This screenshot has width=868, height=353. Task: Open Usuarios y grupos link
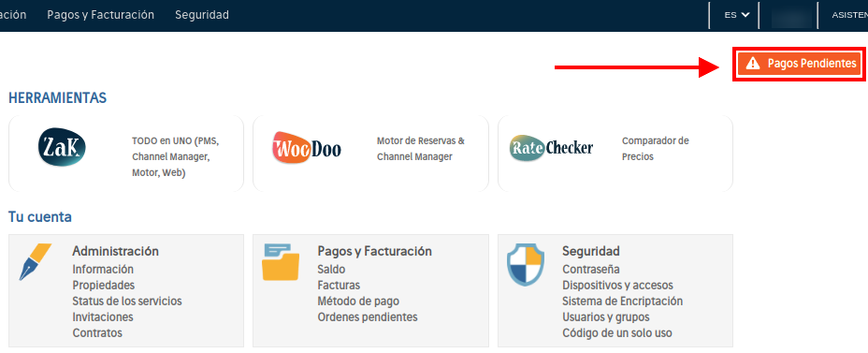[606, 317]
